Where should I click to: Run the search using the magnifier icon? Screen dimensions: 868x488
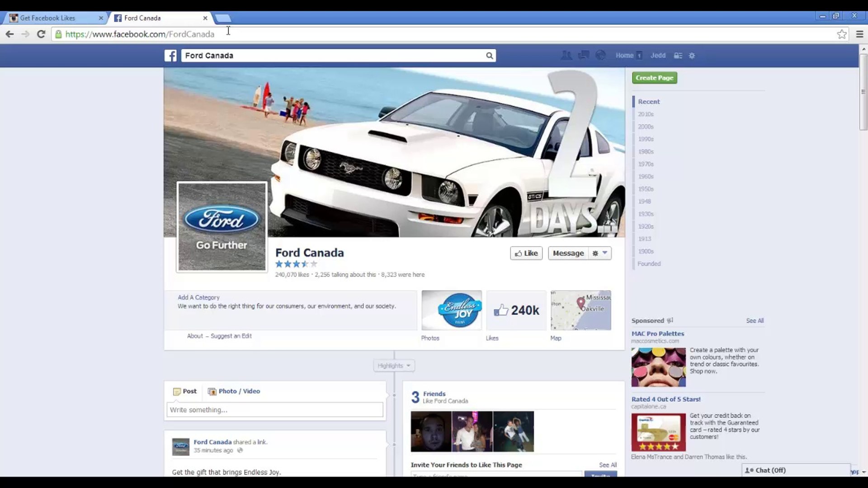(490, 55)
